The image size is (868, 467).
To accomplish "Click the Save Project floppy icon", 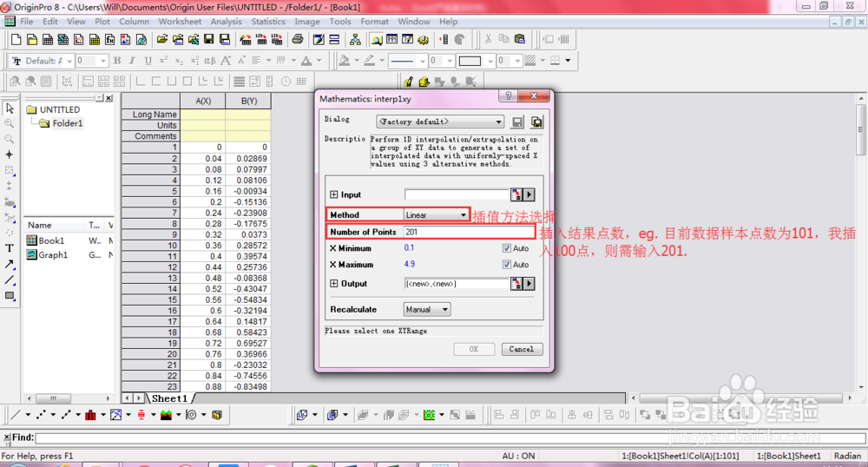I will (x=208, y=39).
